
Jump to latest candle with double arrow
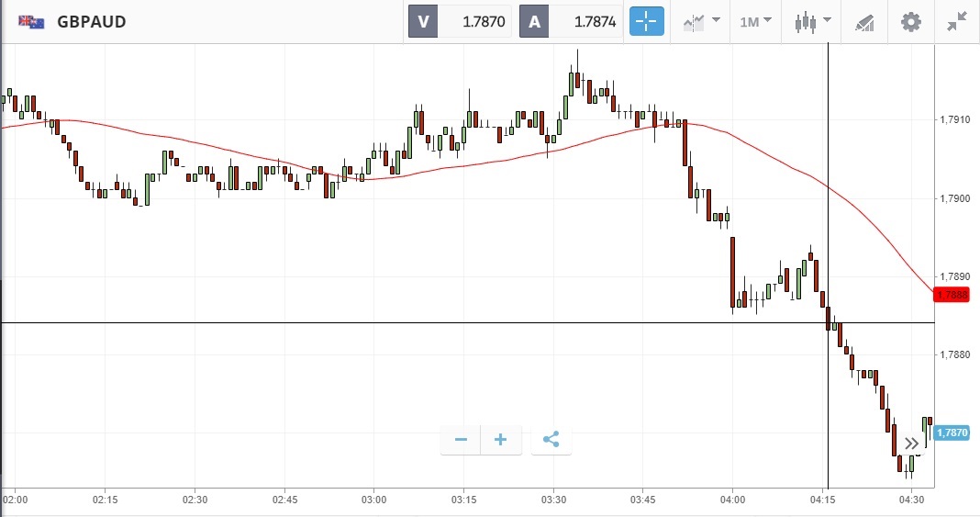(x=911, y=444)
